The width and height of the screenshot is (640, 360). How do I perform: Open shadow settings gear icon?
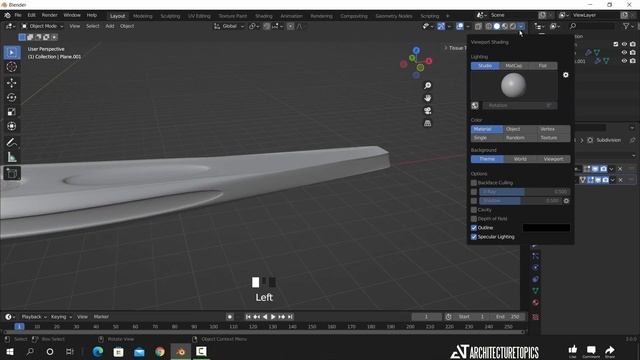(566, 201)
